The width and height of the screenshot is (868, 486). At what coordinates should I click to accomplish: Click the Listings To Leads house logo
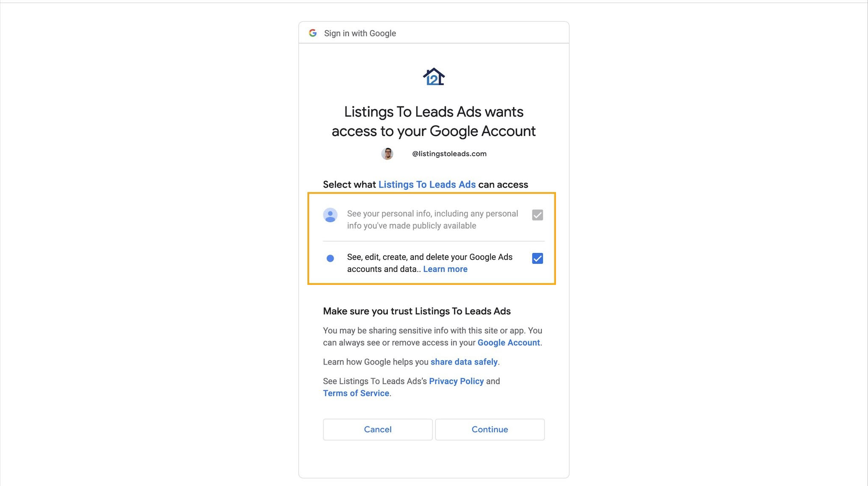point(434,77)
